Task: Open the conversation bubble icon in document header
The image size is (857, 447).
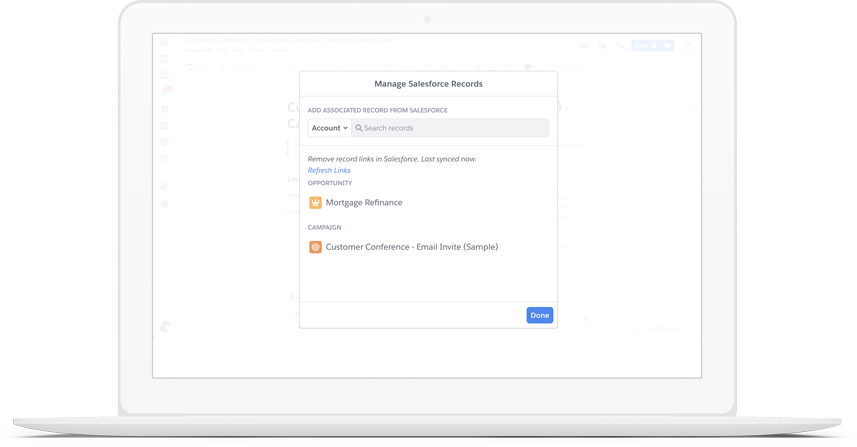Action: (x=602, y=46)
